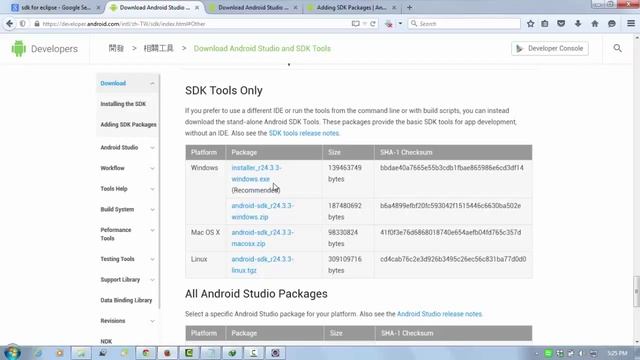Click the Windows Start button
Viewport: 640px width, 360px height.
click(x=12, y=352)
